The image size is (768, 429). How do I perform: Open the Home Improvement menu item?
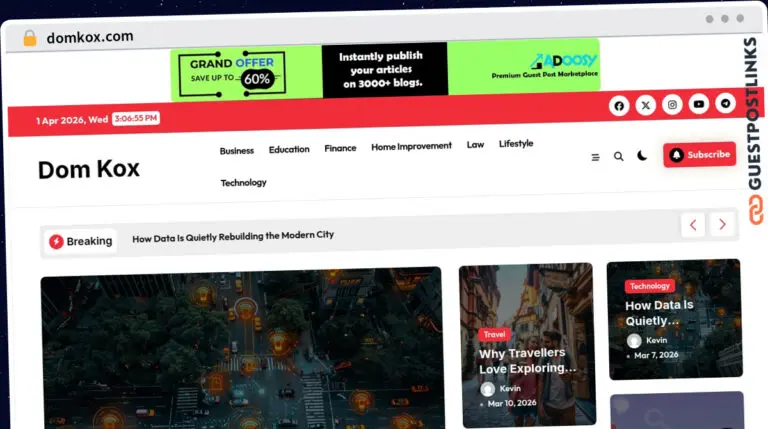click(411, 146)
